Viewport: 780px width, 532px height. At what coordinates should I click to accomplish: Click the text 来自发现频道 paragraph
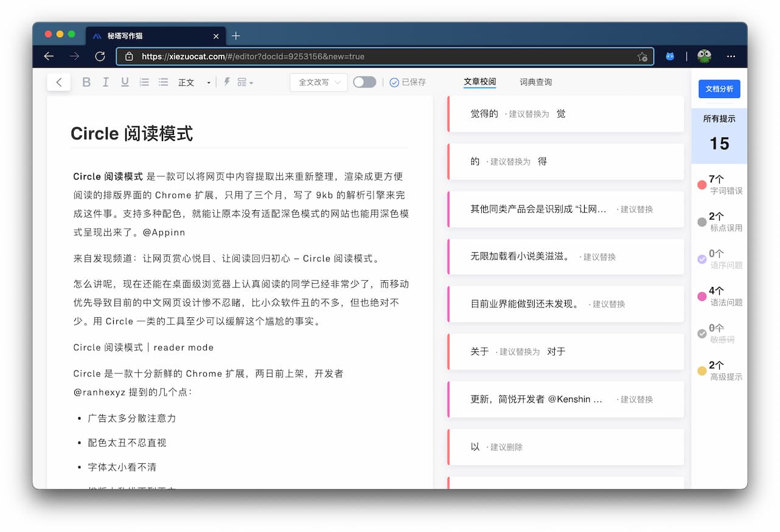pos(227,258)
